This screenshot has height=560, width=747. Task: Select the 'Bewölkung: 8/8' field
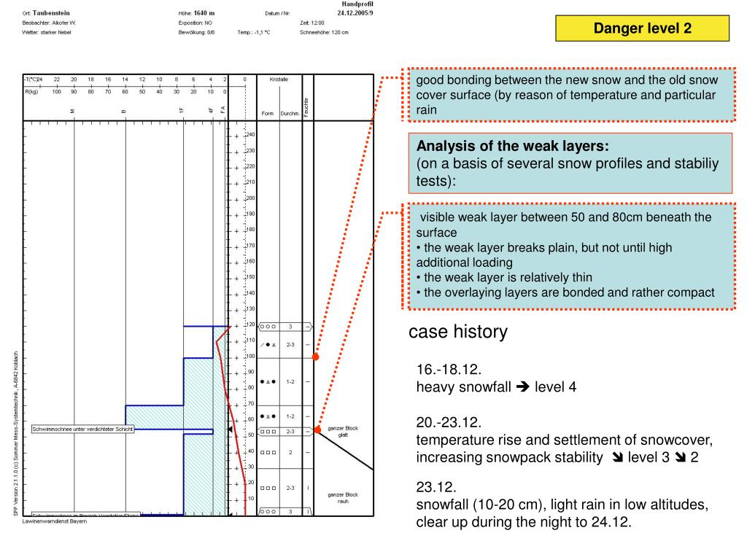coord(196,32)
